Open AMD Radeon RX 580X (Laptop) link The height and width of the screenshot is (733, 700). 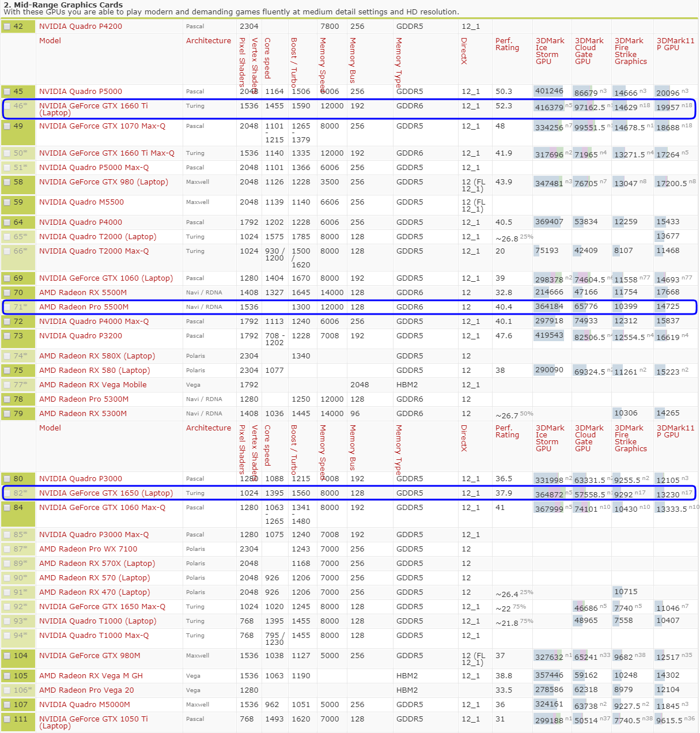tap(97, 356)
